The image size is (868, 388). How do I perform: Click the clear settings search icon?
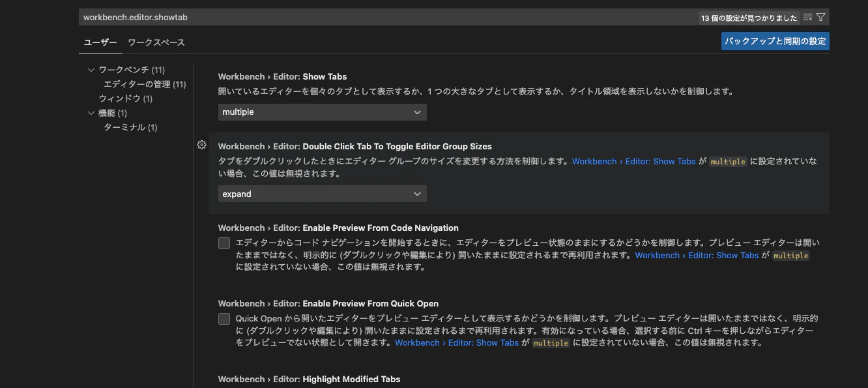807,17
